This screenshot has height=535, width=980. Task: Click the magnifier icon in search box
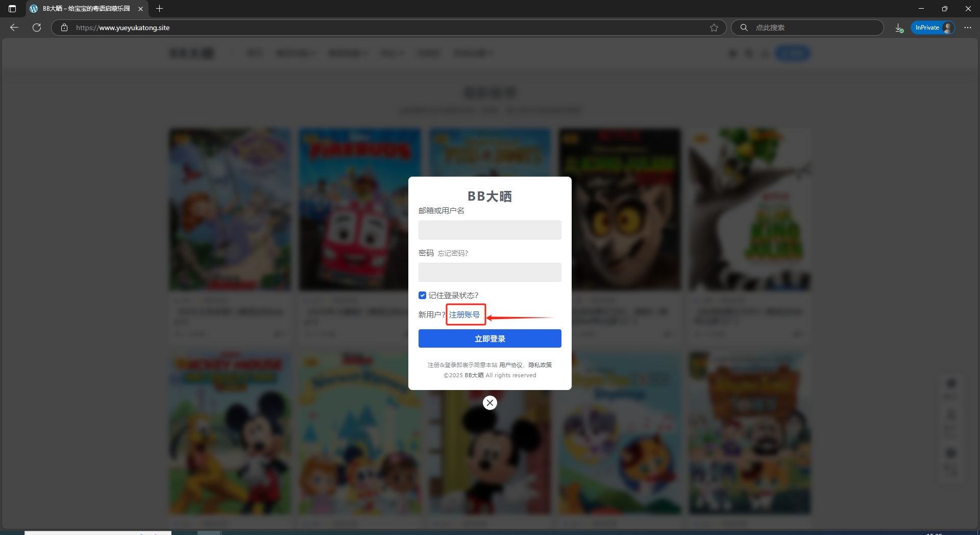(x=744, y=28)
